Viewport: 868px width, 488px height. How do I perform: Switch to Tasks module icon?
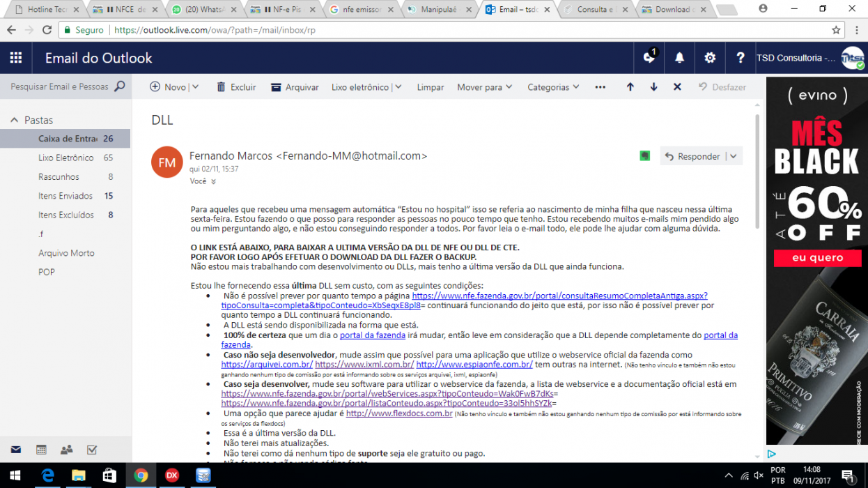91,450
